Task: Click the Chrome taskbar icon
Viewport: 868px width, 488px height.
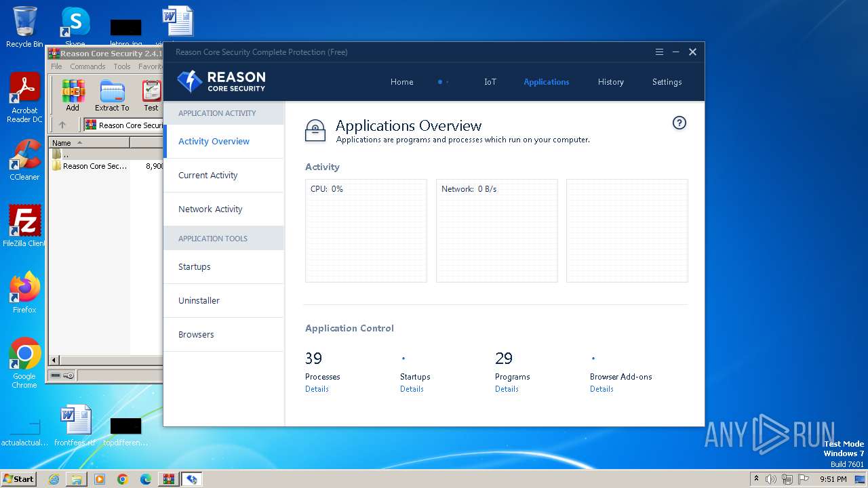Action: click(123, 479)
